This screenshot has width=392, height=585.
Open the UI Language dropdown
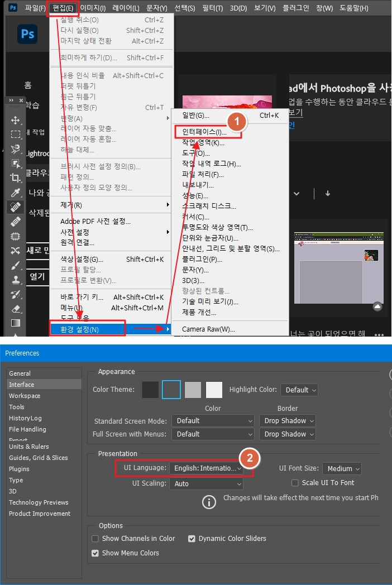coord(206,468)
